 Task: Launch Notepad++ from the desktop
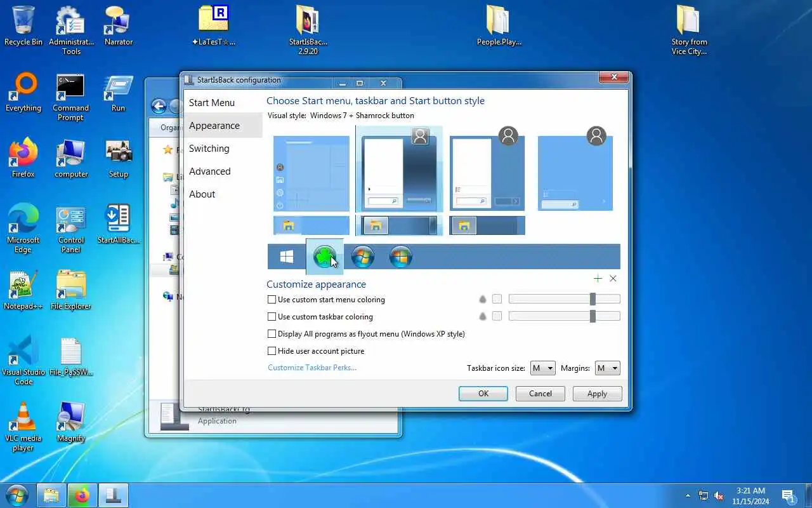[23, 291]
